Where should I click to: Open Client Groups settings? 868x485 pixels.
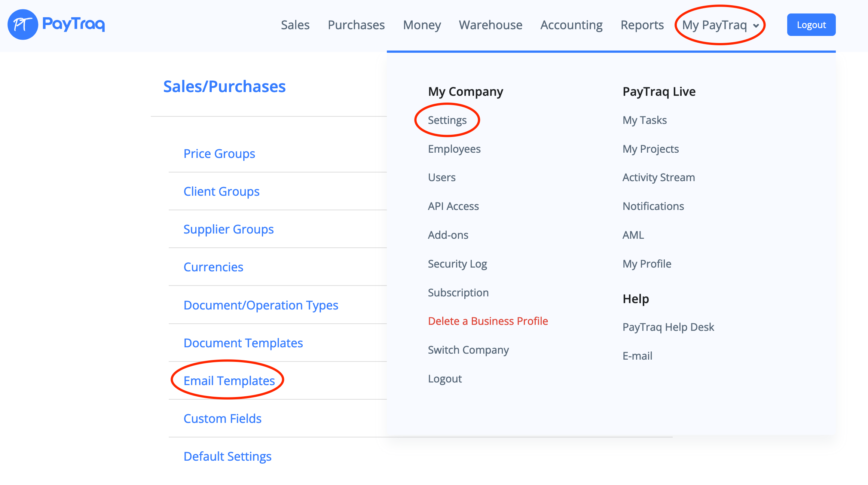point(221,191)
